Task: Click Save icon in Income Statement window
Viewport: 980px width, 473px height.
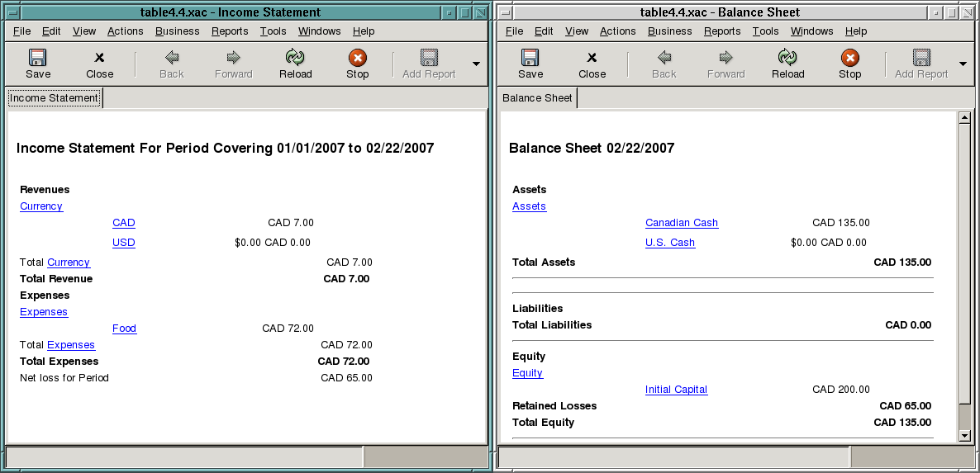Action: tap(37, 64)
